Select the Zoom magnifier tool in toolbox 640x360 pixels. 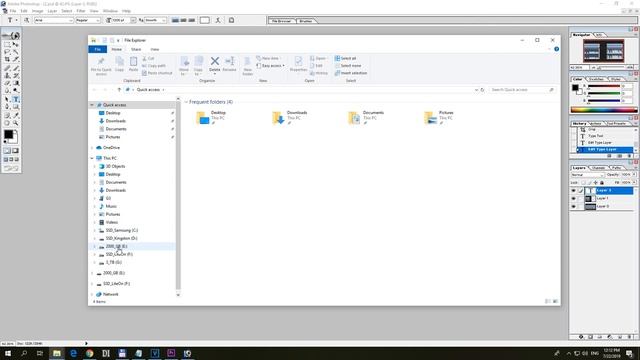[x=16, y=123]
